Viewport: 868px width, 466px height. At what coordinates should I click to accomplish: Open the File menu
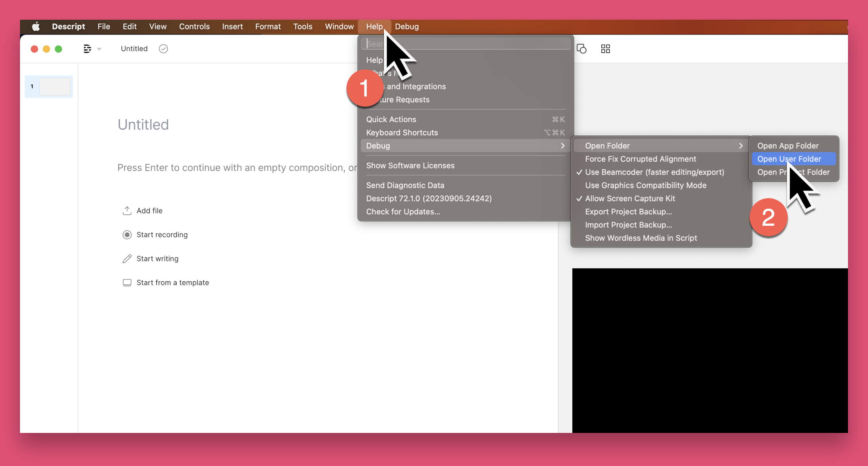(x=104, y=27)
